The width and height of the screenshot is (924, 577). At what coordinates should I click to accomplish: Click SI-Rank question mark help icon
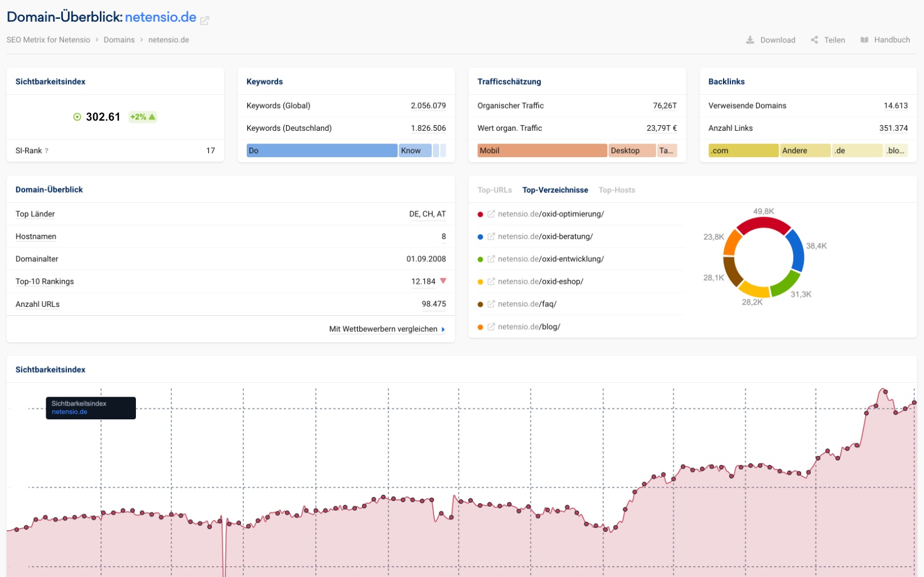coord(46,151)
